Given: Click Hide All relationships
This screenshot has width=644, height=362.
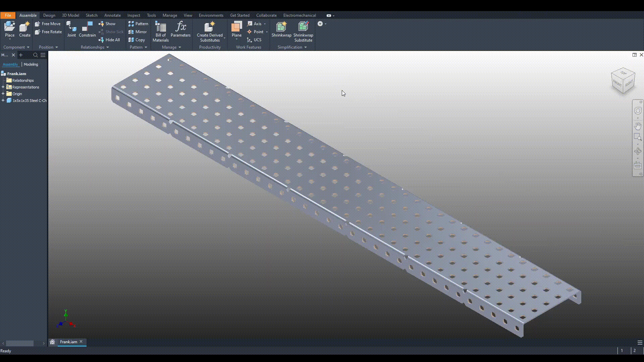Looking at the screenshot, I should (x=109, y=40).
